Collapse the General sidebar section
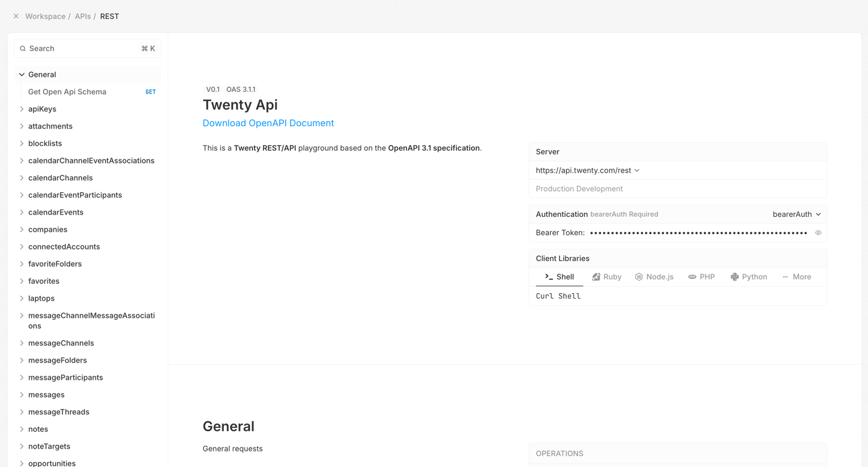This screenshot has width=868, height=467. [22, 75]
